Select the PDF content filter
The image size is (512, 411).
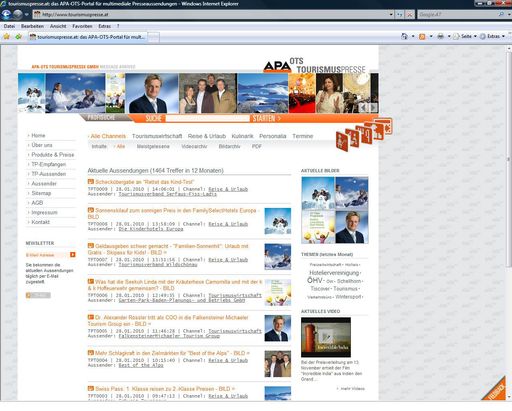(257, 146)
